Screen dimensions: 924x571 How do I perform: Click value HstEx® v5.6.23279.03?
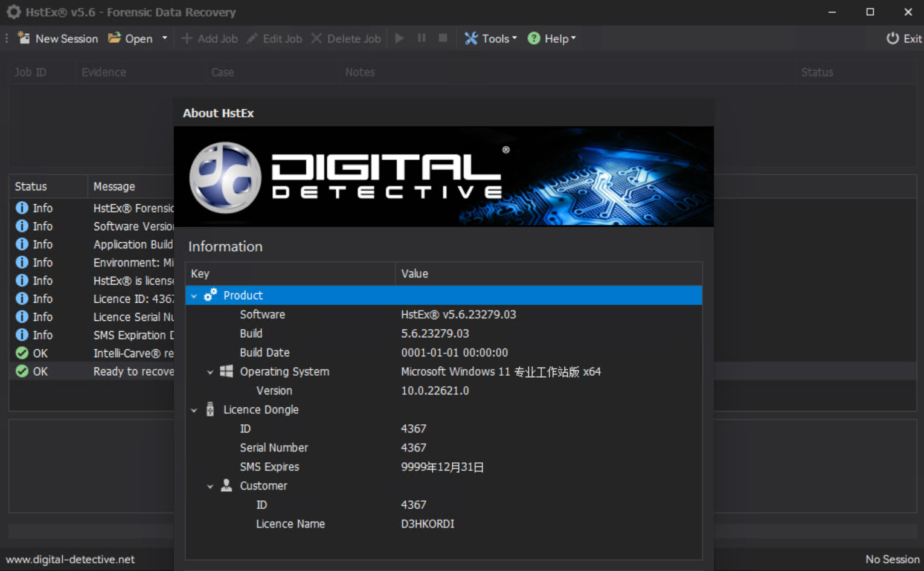[458, 314]
